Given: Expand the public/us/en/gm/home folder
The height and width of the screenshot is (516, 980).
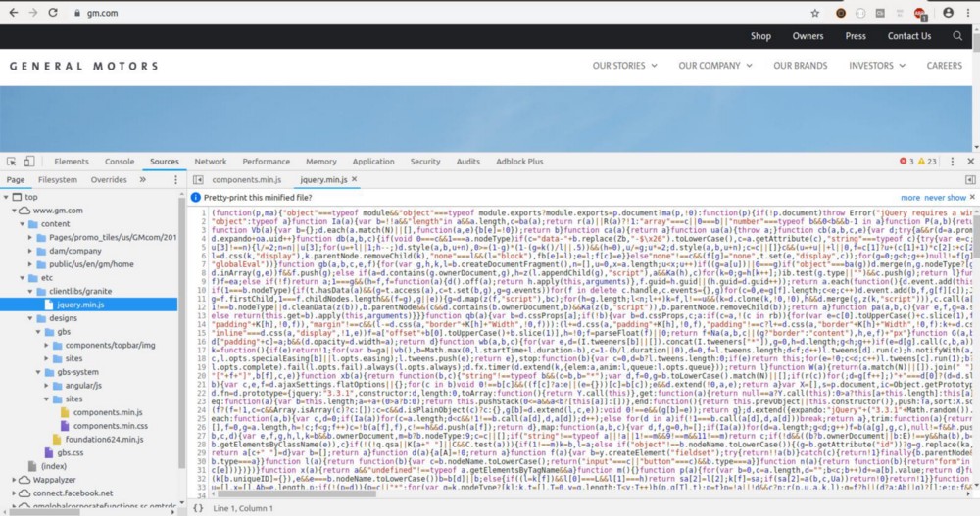Looking at the screenshot, I should [30, 264].
